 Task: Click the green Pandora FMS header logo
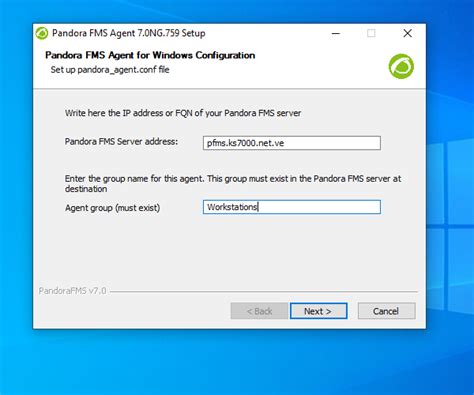pos(401,66)
